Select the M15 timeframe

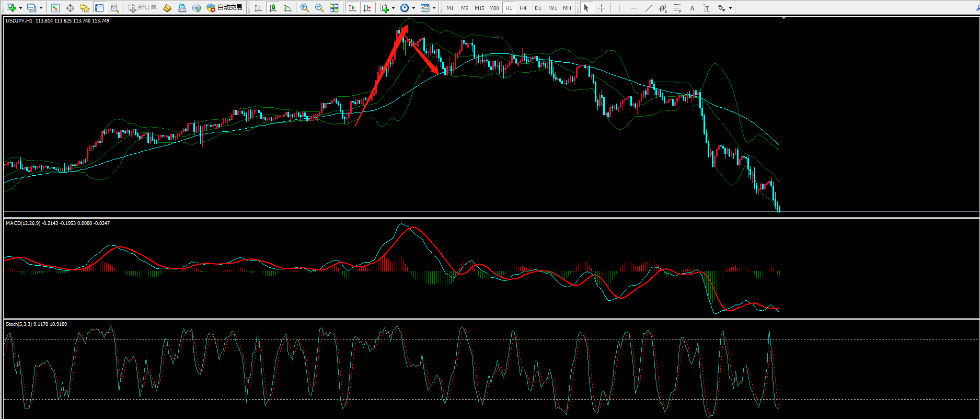[x=479, y=8]
